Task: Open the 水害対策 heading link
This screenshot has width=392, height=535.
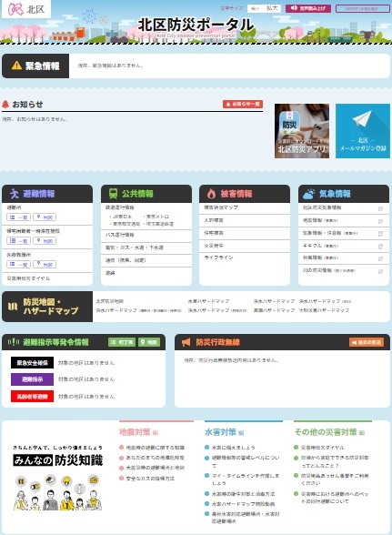Action: click(224, 432)
